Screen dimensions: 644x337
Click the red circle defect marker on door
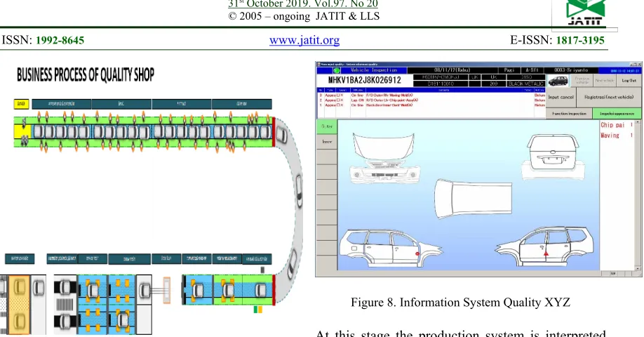417,254
